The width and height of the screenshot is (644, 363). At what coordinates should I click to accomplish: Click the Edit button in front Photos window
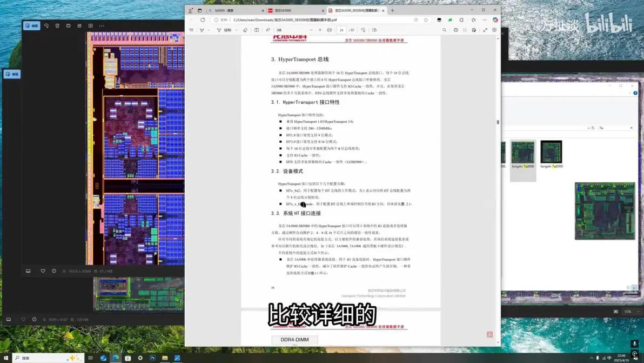click(x=32, y=25)
